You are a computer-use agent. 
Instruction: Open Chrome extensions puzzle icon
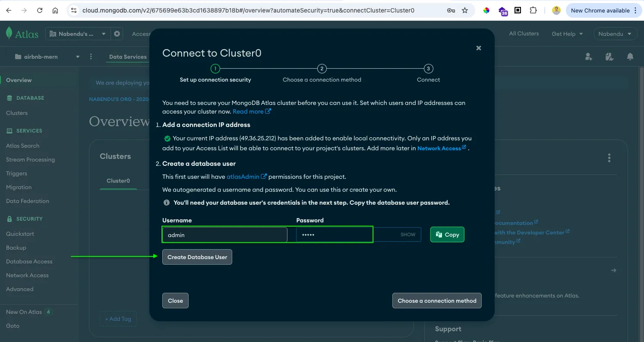pos(534,10)
